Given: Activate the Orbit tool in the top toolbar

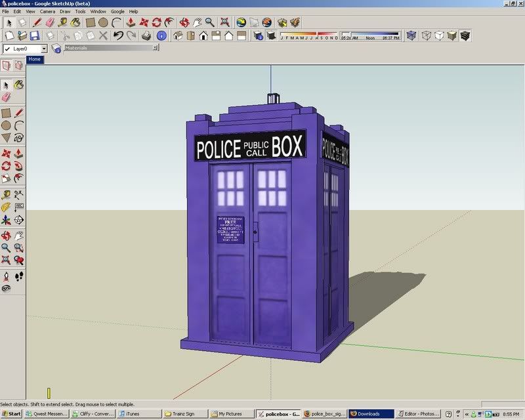Looking at the screenshot, I should coord(184,23).
